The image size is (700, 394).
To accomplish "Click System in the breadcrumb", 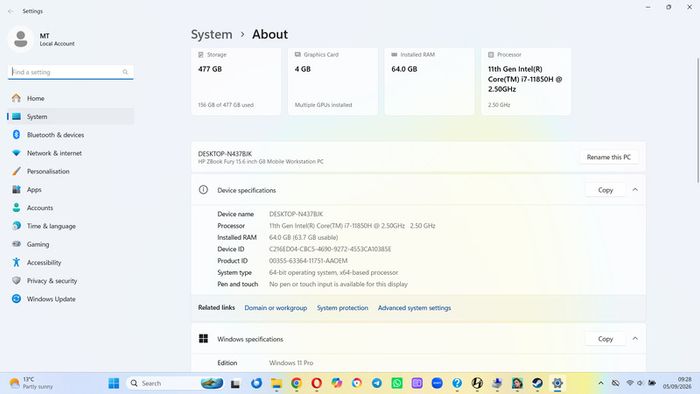I will [x=212, y=34].
